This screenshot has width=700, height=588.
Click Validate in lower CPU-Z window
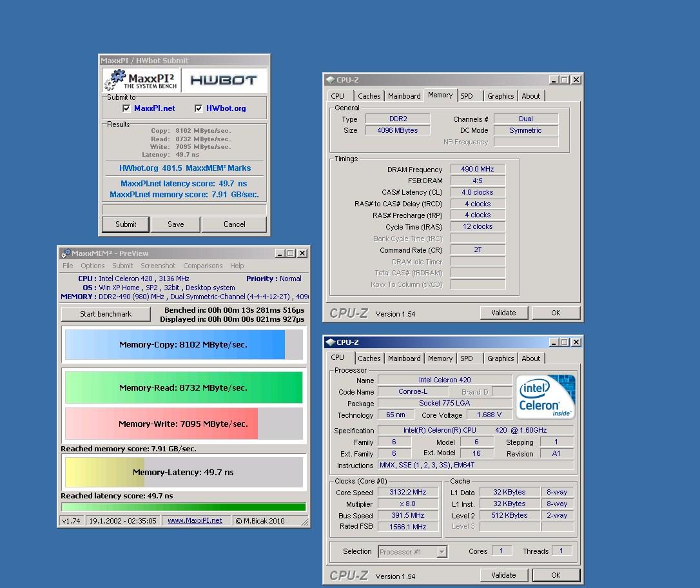click(503, 576)
